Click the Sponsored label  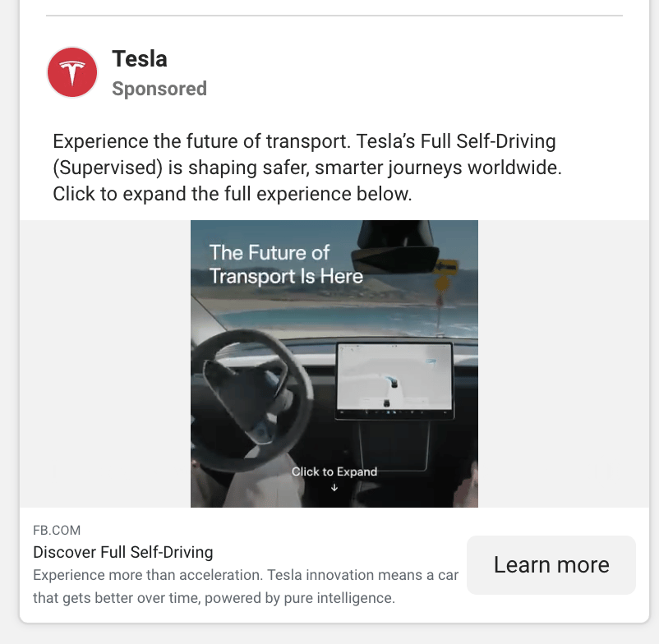click(x=159, y=89)
